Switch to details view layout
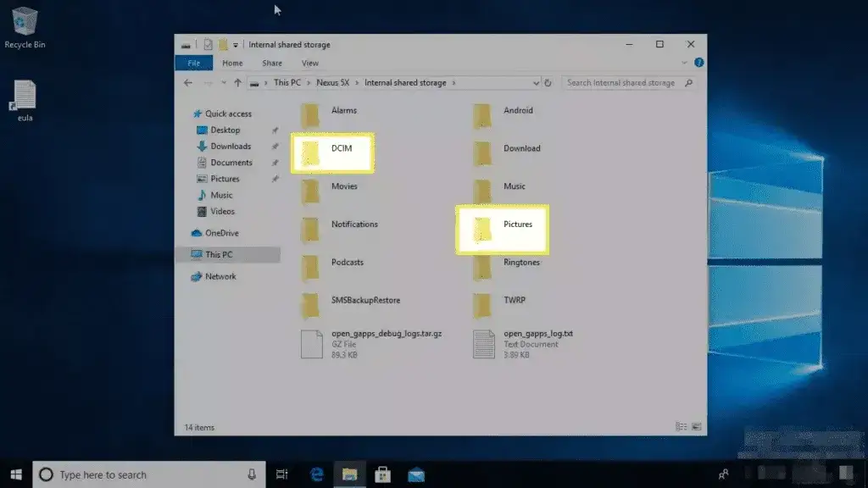 (682, 426)
